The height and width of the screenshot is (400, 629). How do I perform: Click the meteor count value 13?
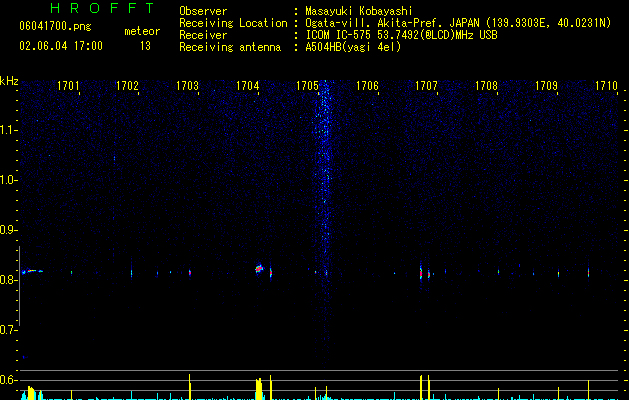pos(145,46)
